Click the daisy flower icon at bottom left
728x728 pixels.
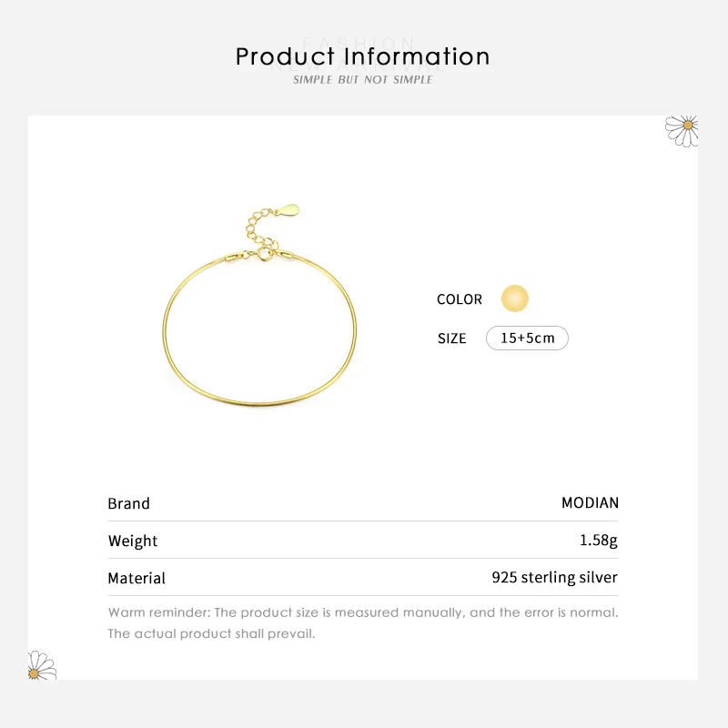pyautogui.click(x=42, y=665)
